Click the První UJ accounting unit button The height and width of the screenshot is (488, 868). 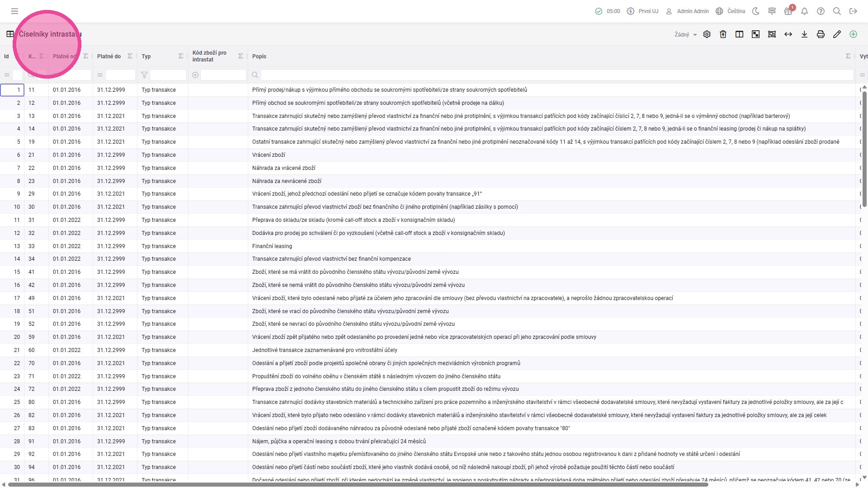point(642,11)
